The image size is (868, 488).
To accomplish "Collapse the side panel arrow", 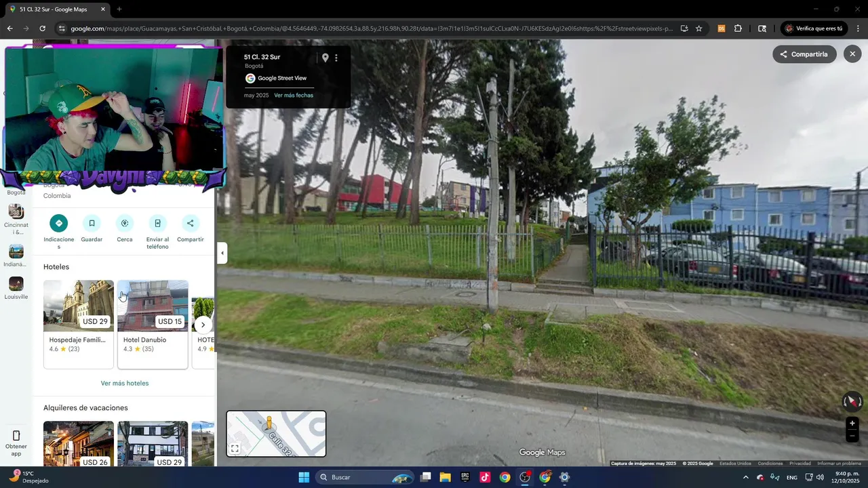I will pos(222,253).
